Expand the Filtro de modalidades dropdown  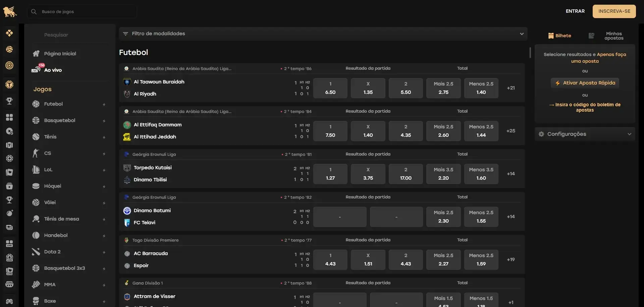pos(323,34)
